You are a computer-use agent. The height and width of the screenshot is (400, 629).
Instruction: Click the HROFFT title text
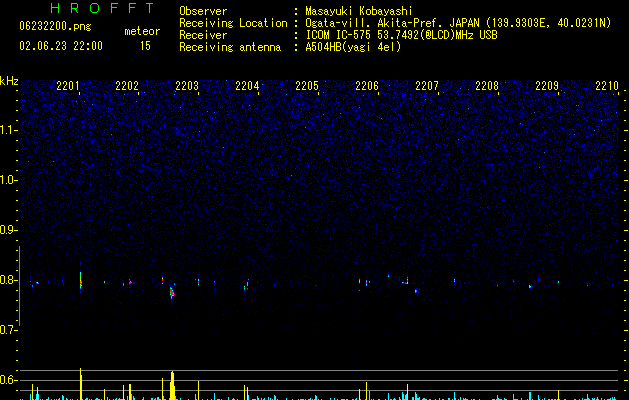(102, 8)
